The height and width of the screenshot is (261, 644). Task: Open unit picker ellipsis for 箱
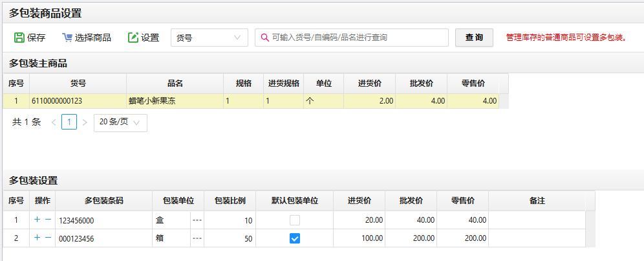(x=197, y=238)
